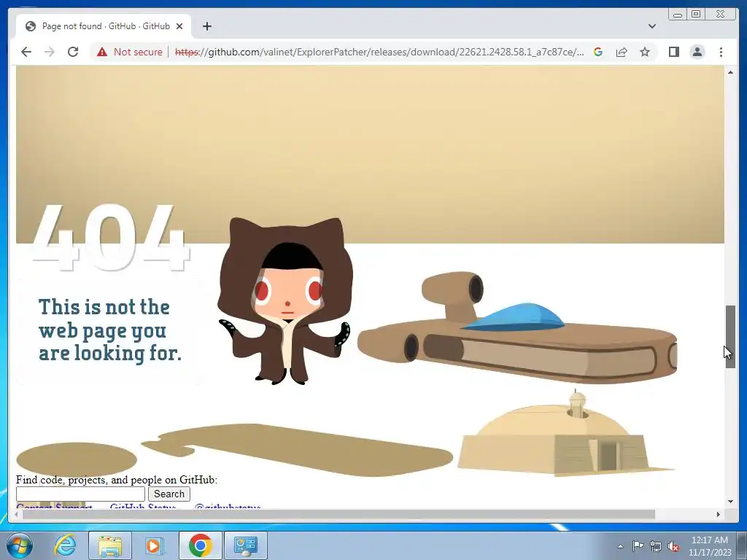Image resolution: width=747 pixels, height=560 pixels.
Task: Click the muted volume tray icon
Action: click(x=673, y=546)
